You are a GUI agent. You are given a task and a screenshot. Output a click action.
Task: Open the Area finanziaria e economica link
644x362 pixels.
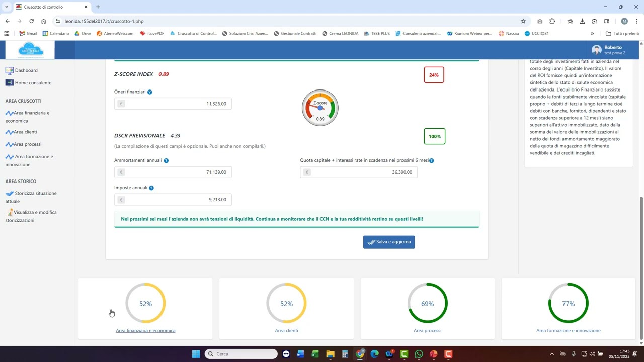coord(145,331)
